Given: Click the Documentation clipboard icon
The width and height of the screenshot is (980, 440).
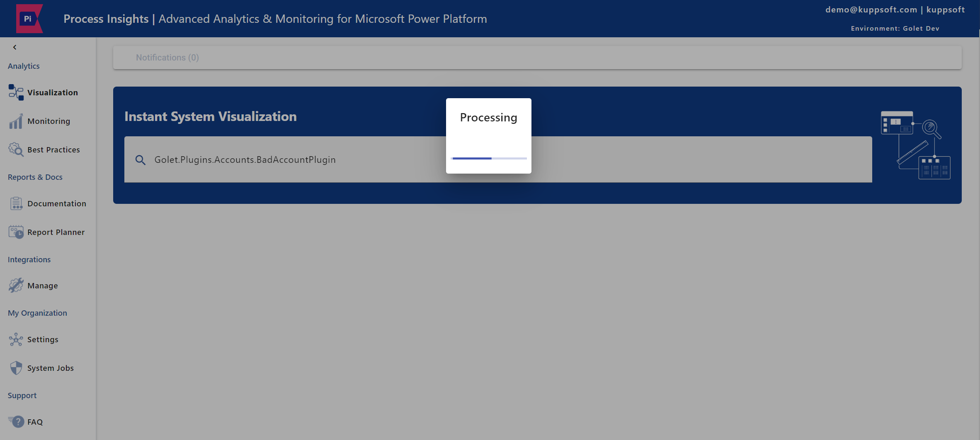Looking at the screenshot, I should point(16,203).
